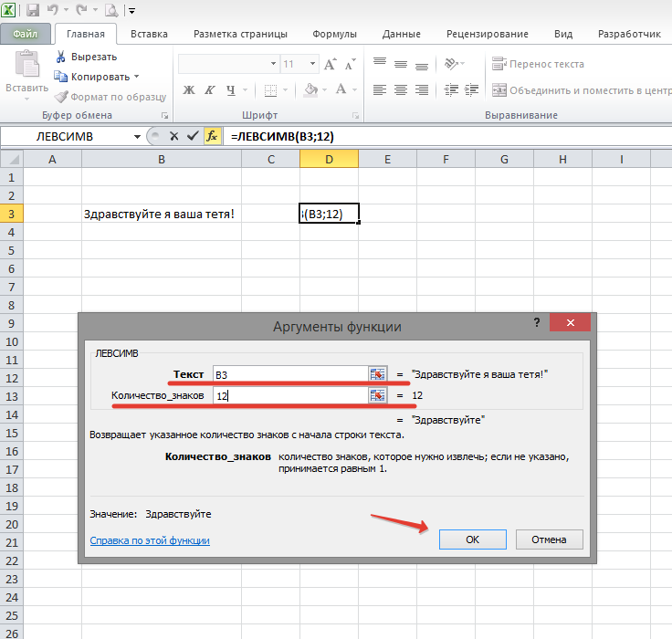The height and width of the screenshot is (639, 672).
Task: Expand fill color dropdown arrow
Action: [x=325, y=90]
